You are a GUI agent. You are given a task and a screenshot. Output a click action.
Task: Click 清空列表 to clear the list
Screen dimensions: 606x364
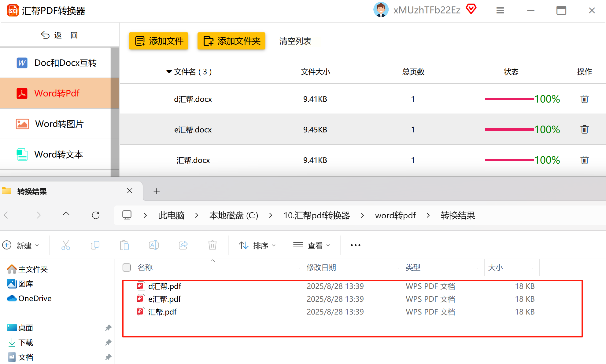tap(295, 41)
